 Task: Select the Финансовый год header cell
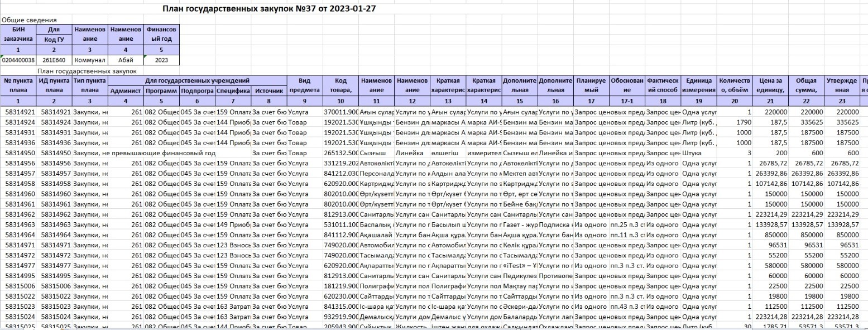pos(162,34)
